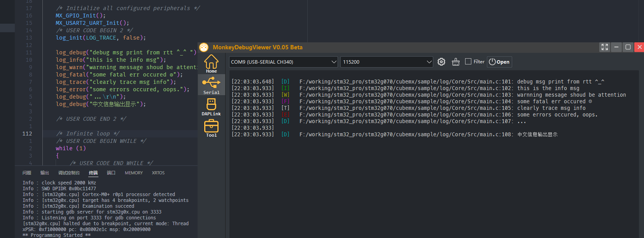Maximize the MonkeyDebugViewer window
The height and width of the screenshot is (238, 644).
point(628,47)
